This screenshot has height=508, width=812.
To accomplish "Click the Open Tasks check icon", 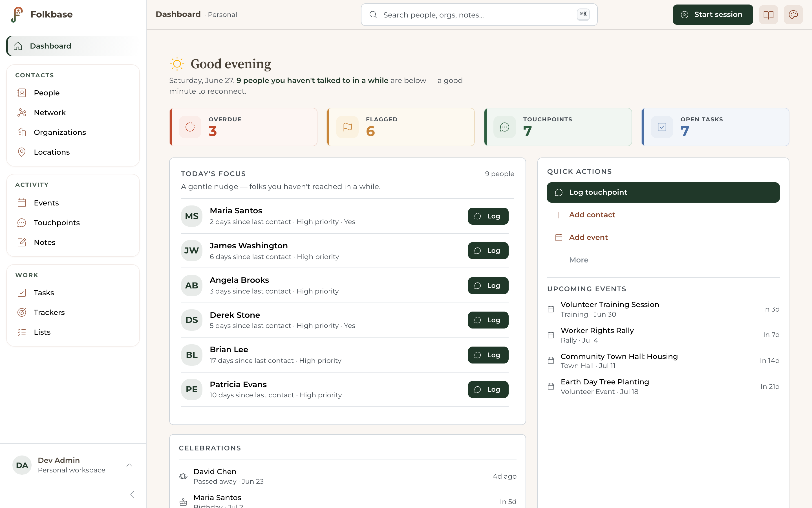I will (x=662, y=127).
